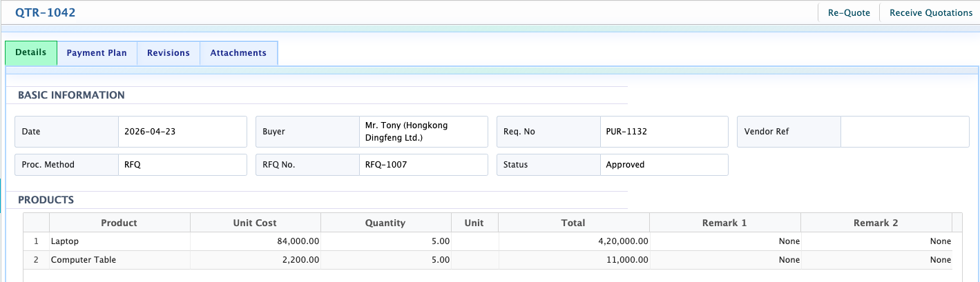The image size is (980, 282).
Task: Open Receive Quotations
Action: click(931, 12)
